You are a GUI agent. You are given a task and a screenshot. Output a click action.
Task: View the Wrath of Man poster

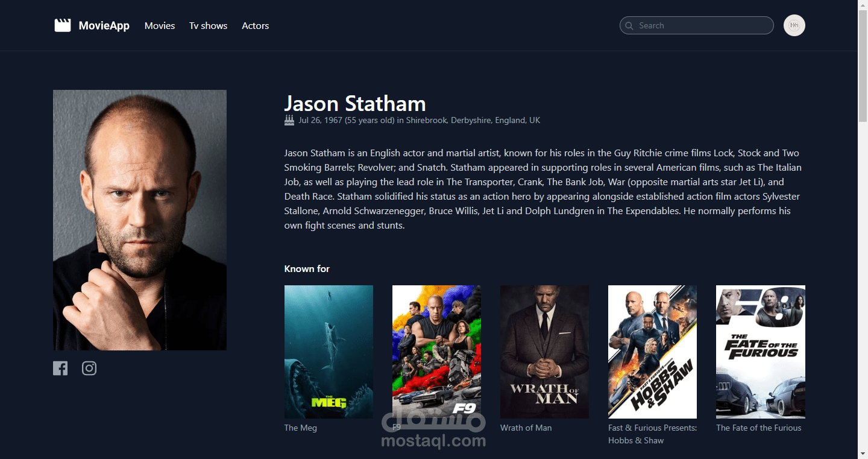544,352
